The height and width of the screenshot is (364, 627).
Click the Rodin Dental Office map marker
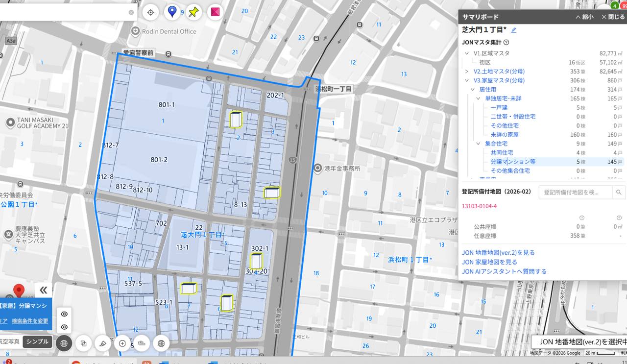coord(136,31)
